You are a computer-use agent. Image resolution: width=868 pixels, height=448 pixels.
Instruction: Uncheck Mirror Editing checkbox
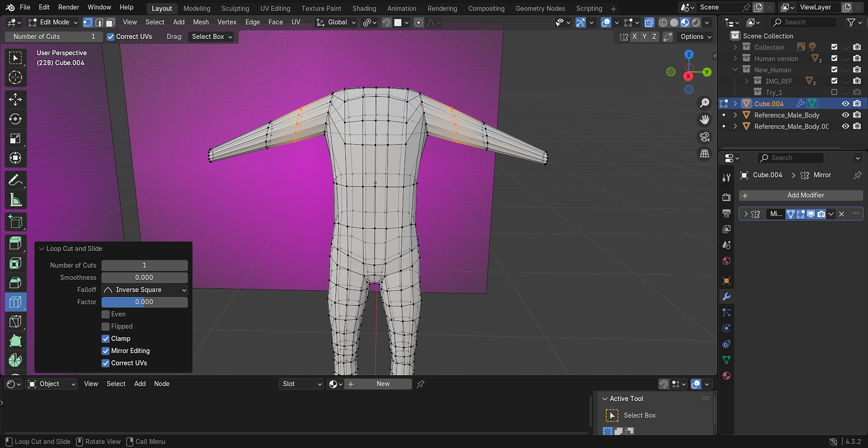pyautogui.click(x=106, y=350)
